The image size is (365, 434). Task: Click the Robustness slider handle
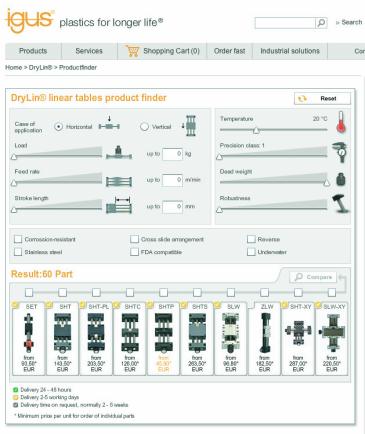pos(219,209)
